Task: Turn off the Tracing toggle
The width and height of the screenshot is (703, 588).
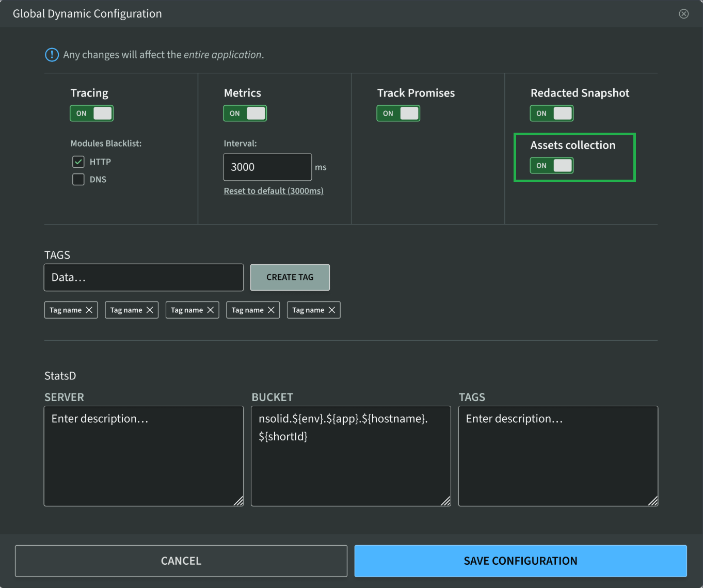Action: [x=91, y=113]
